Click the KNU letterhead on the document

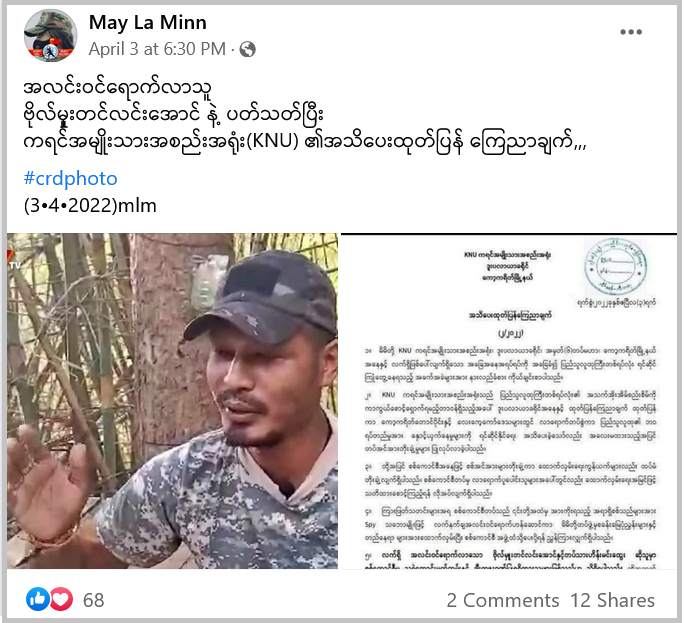coord(507,266)
